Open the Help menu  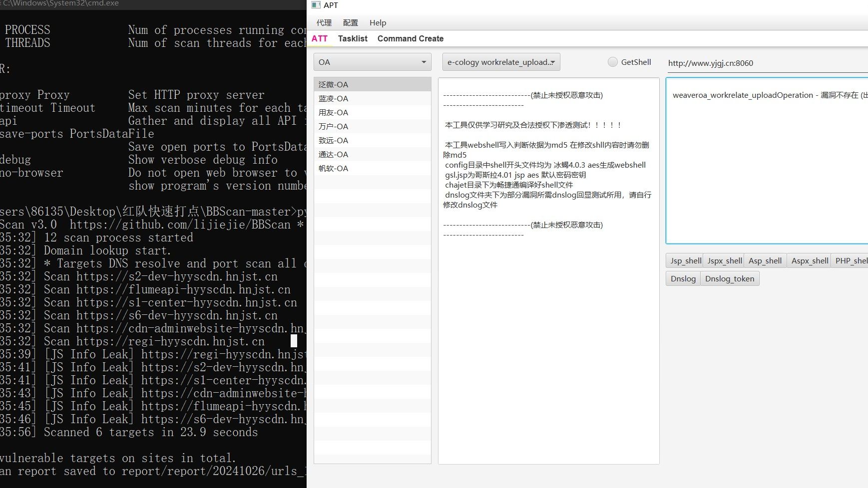378,22
